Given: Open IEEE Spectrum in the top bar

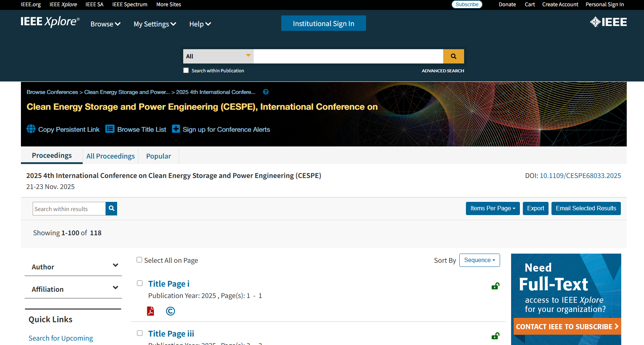Looking at the screenshot, I should click(x=130, y=4).
